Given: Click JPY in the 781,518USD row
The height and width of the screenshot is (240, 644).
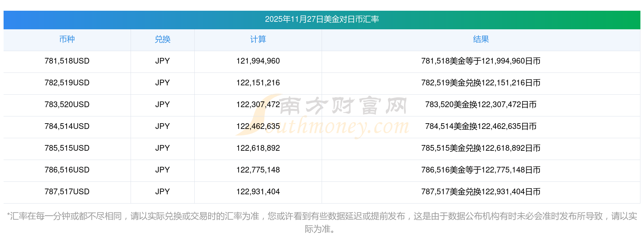Looking at the screenshot, I should [162, 61].
